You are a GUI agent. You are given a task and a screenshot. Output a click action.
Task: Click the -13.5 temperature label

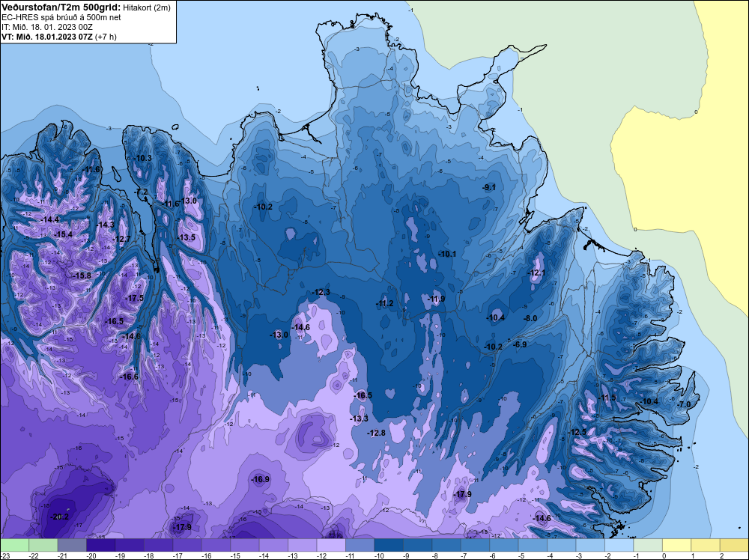coord(187,238)
